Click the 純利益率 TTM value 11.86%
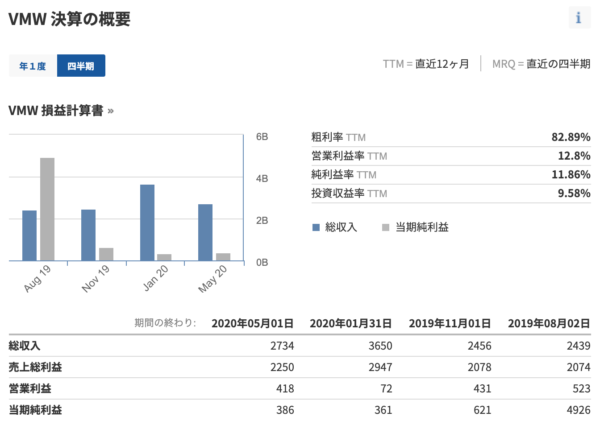This screenshot has width=600, height=429. [571, 175]
